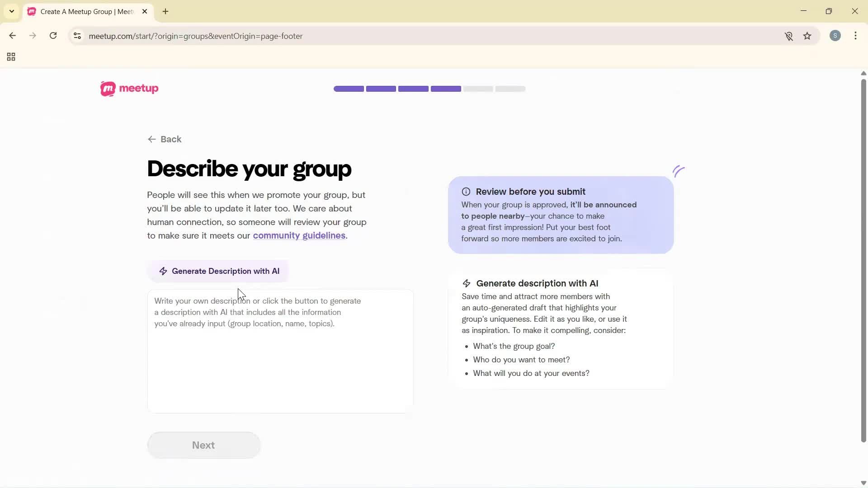The height and width of the screenshot is (488, 868).
Task: Open the tab search chevron
Action: pyautogui.click(x=11, y=11)
